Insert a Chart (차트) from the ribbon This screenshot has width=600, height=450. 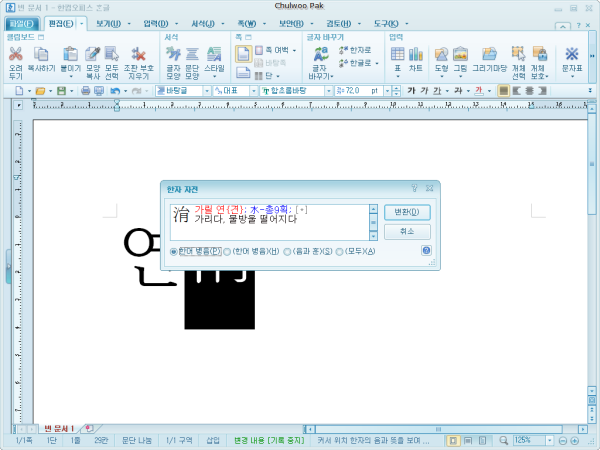click(x=416, y=54)
